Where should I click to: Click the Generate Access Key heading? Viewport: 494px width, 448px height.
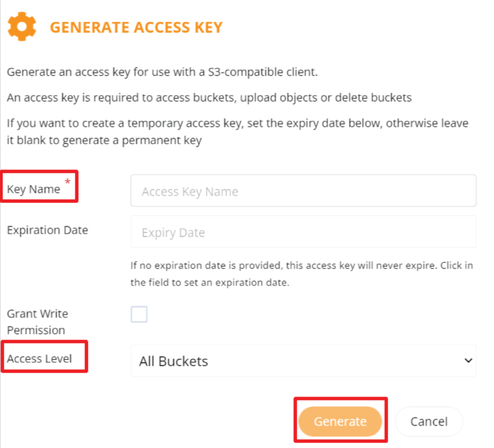pyautogui.click(x=136, y=27)
